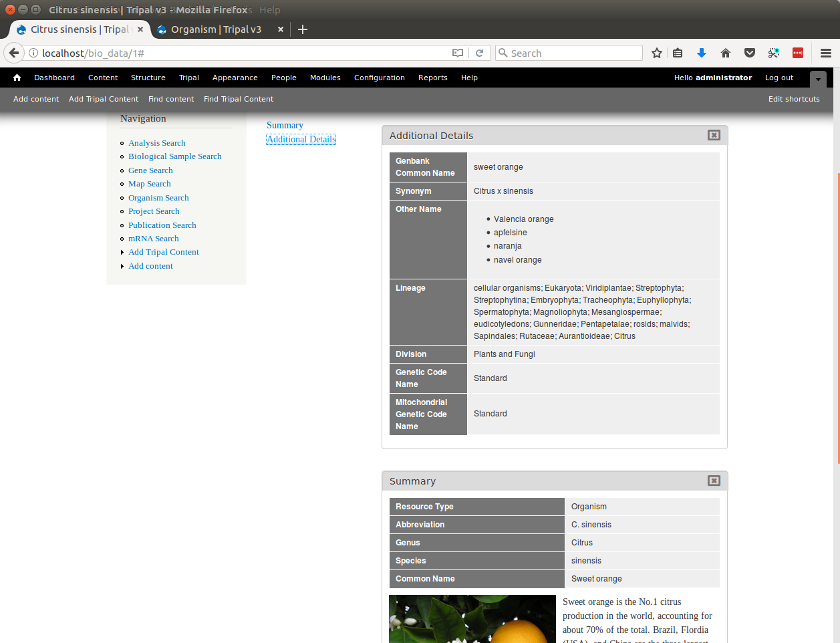Open the Tripal admin menu
The height and width of the screenshot is (643, 840).
[188, 78]
